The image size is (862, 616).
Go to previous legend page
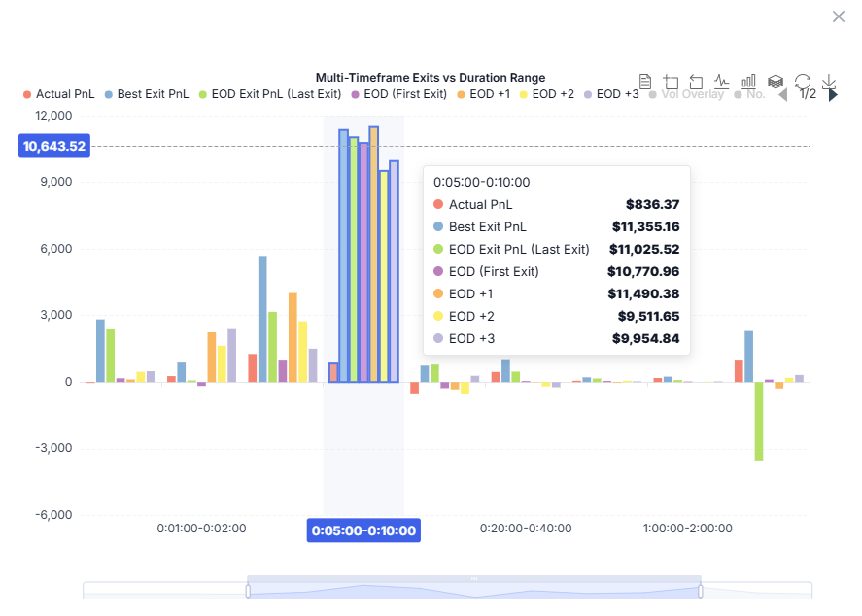(783, 94)
